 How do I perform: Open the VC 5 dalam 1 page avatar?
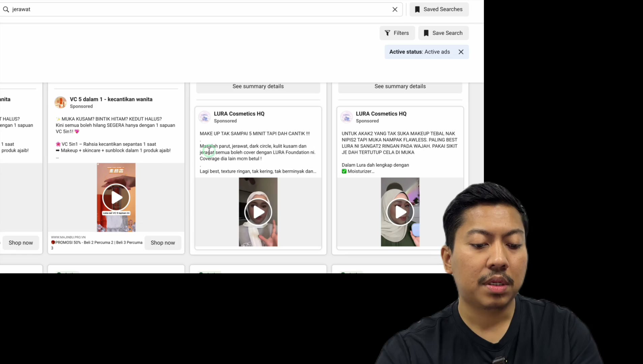[x=61, y=102]
